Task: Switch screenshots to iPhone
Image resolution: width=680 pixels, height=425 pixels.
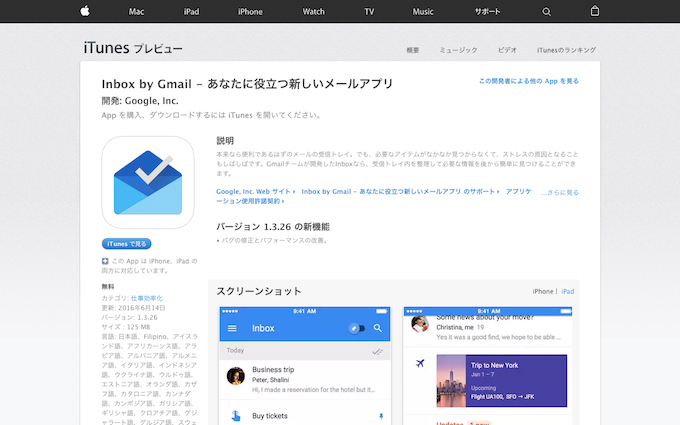Action: tap(543, 291)
